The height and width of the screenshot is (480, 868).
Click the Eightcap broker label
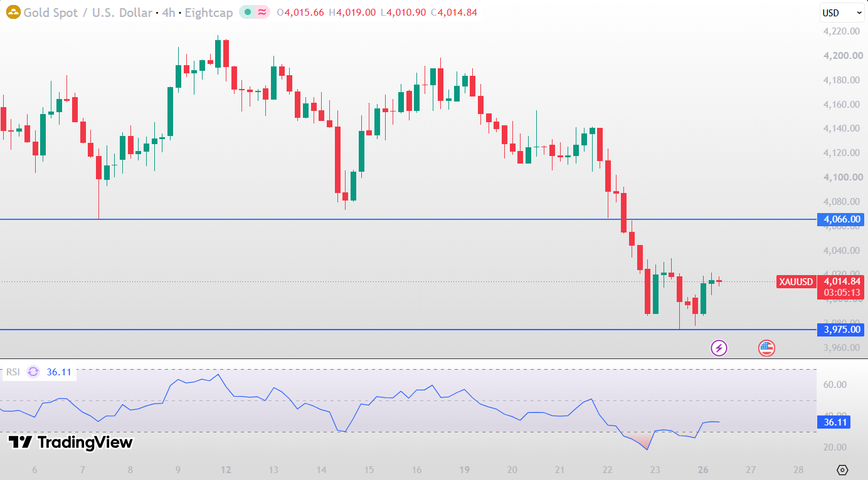click(x=208, y=13)
